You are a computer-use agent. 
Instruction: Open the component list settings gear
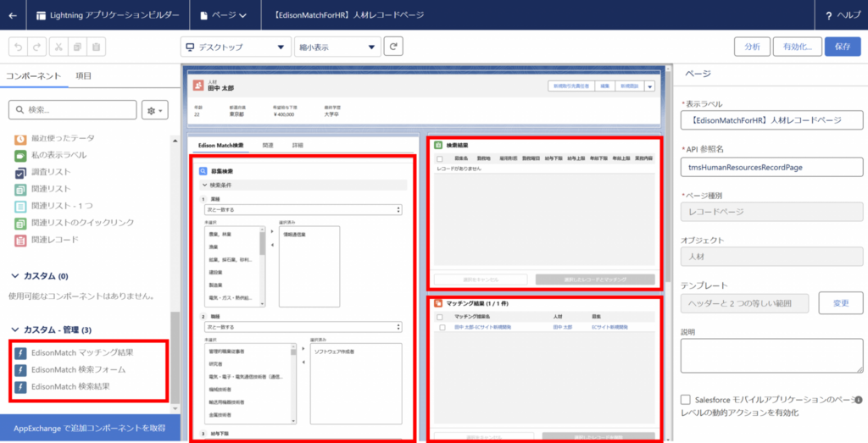[156, 110]
